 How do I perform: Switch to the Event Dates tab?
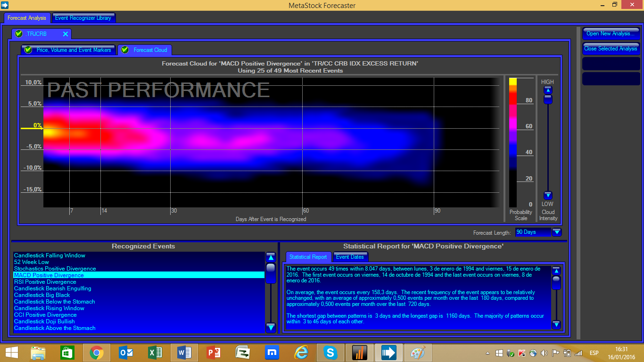pos(350,257)
